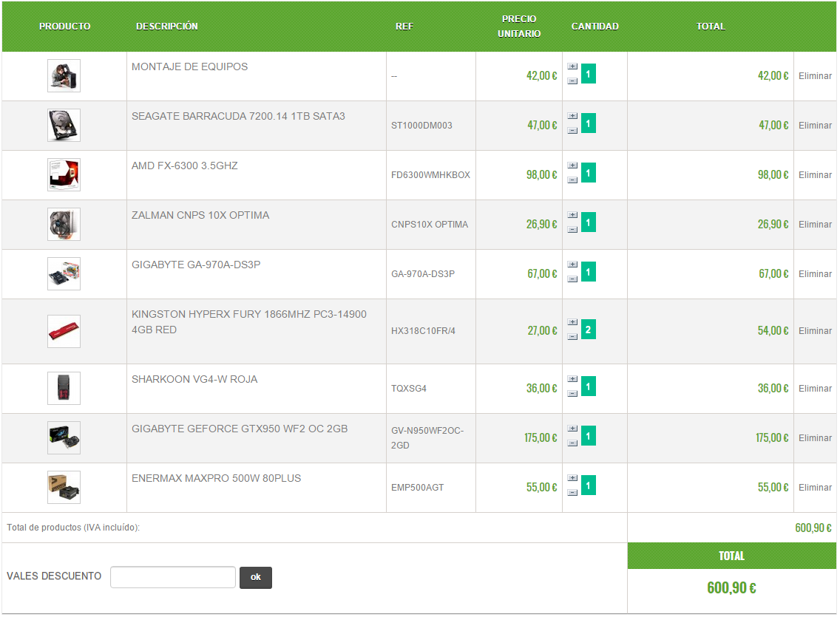Open KINGSTON HYPERX FURY red RAM thumbnail
840x617 pixels.
(x=64, y=331)
